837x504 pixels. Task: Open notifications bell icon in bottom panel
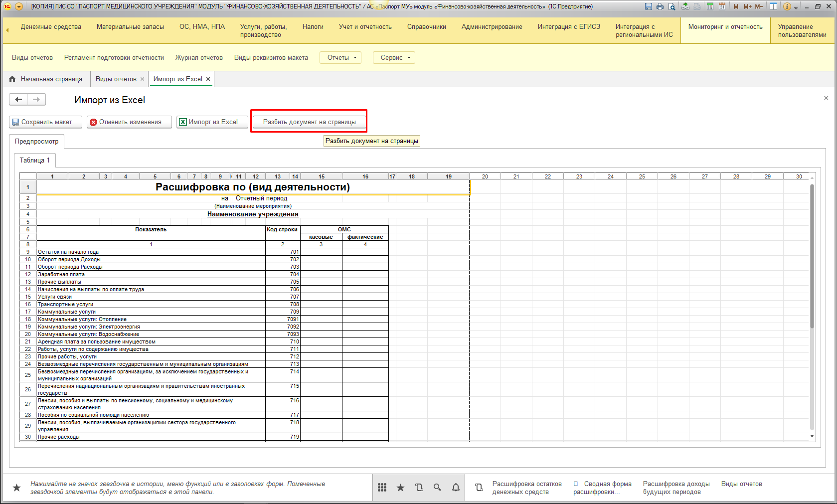(x=456, y=488)
